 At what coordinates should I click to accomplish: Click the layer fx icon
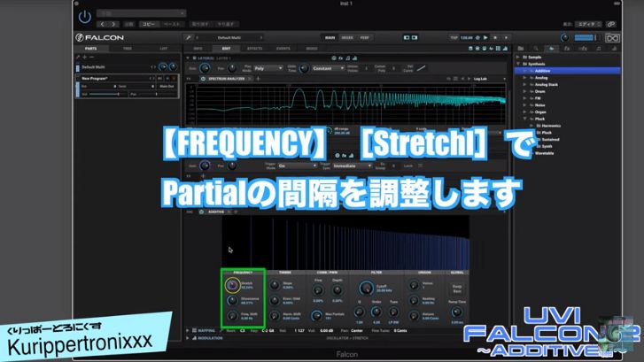[x=340, y=58]
